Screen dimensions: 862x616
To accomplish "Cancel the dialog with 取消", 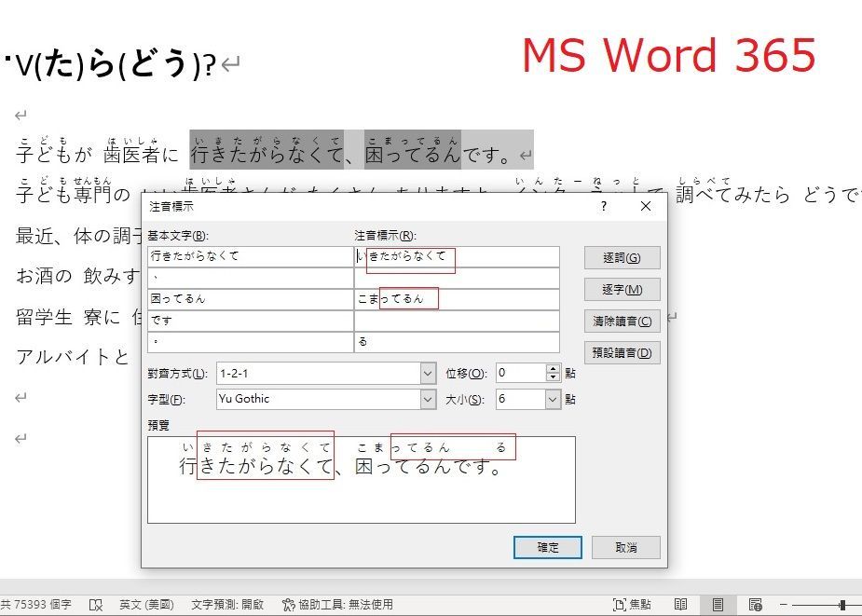I will [x=625, y=547].
